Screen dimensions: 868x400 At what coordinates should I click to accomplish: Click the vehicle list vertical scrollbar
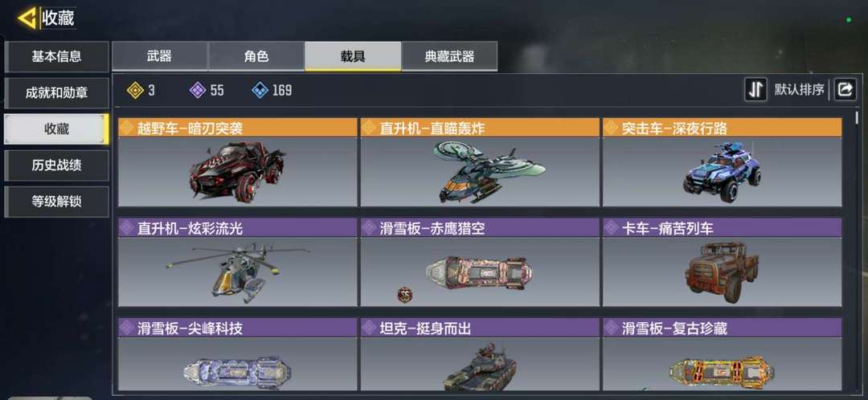click(x=857, y=249)
